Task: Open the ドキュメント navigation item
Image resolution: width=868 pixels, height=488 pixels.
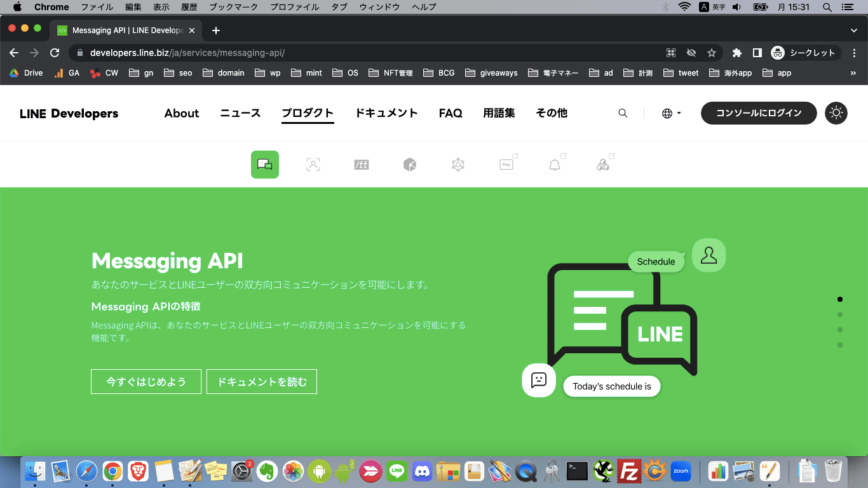Action: click(x=386, y=113)
